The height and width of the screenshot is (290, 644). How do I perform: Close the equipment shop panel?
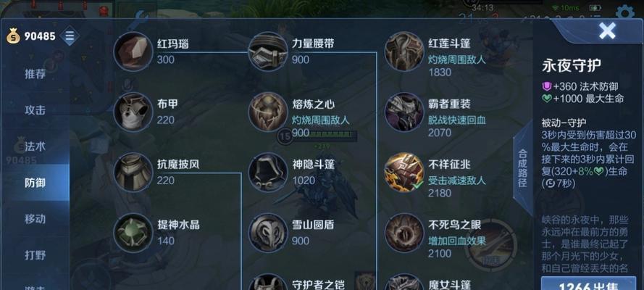tap(607, 30)
